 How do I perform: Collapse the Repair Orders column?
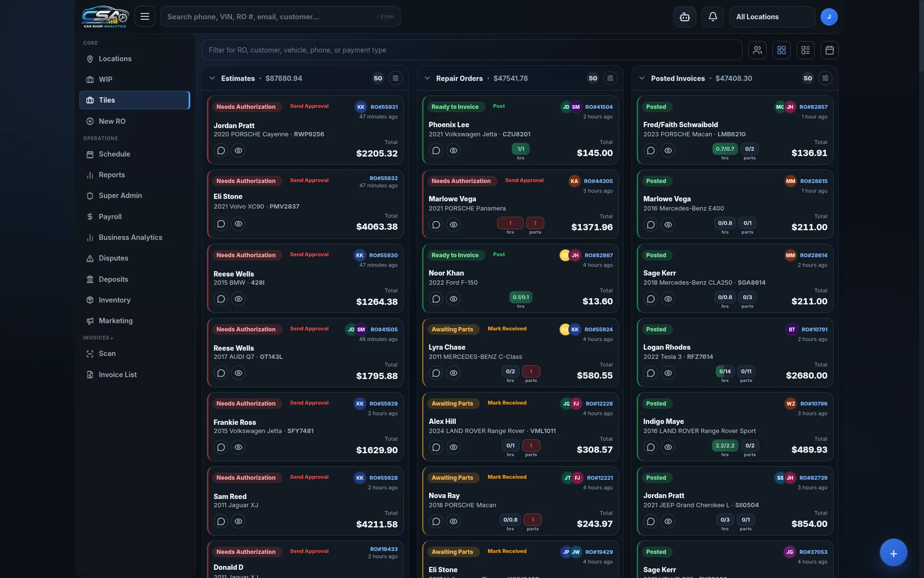(x=427, y=78)
